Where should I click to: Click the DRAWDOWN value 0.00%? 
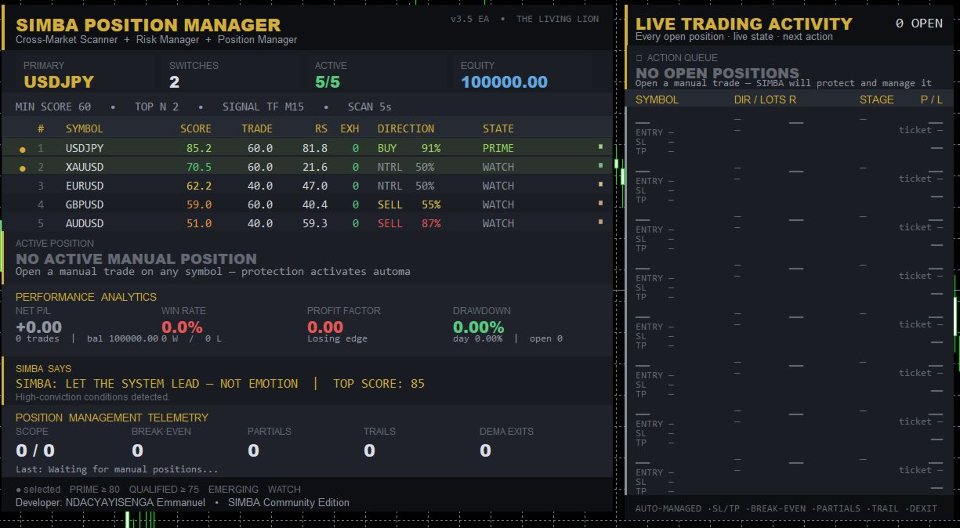(479, 327)
